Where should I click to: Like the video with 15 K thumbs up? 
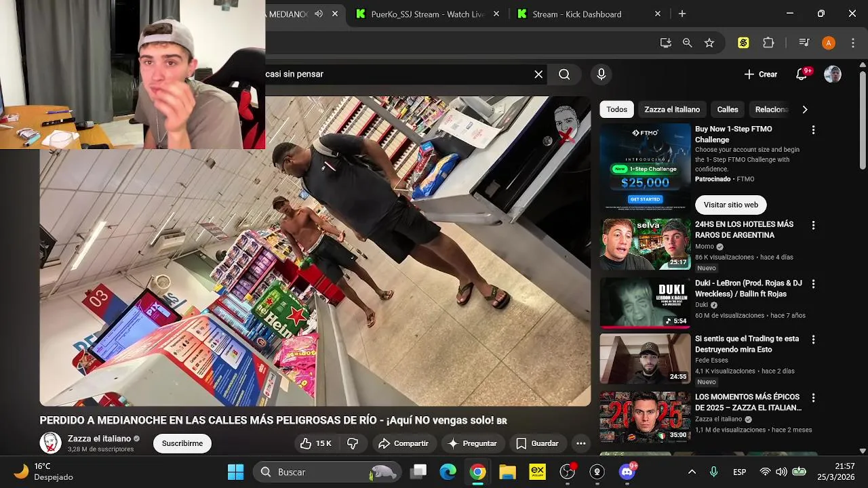[x=316, y=443]
